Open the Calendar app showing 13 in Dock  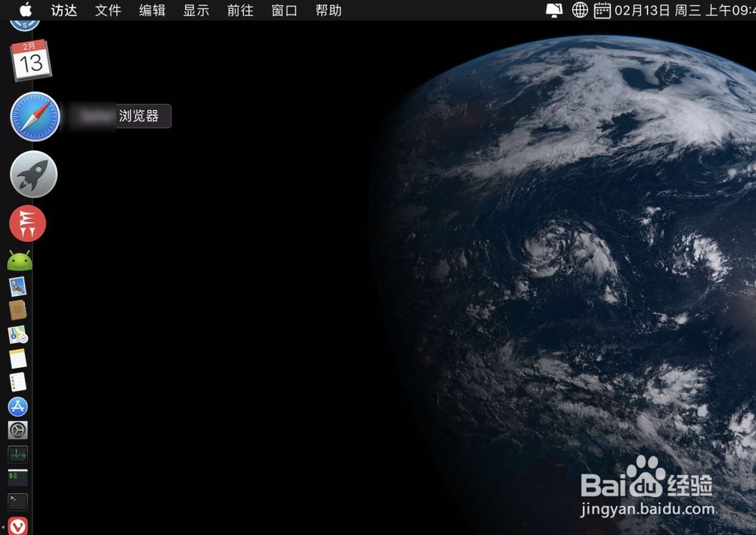pyautogui.click(x=31, y=60)
